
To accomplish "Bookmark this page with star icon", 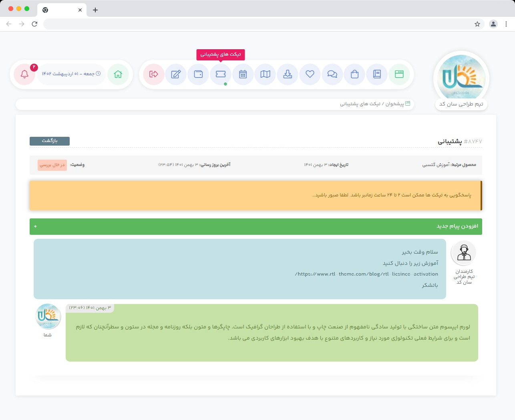I will pyautogui.click(x=477, y=24).
